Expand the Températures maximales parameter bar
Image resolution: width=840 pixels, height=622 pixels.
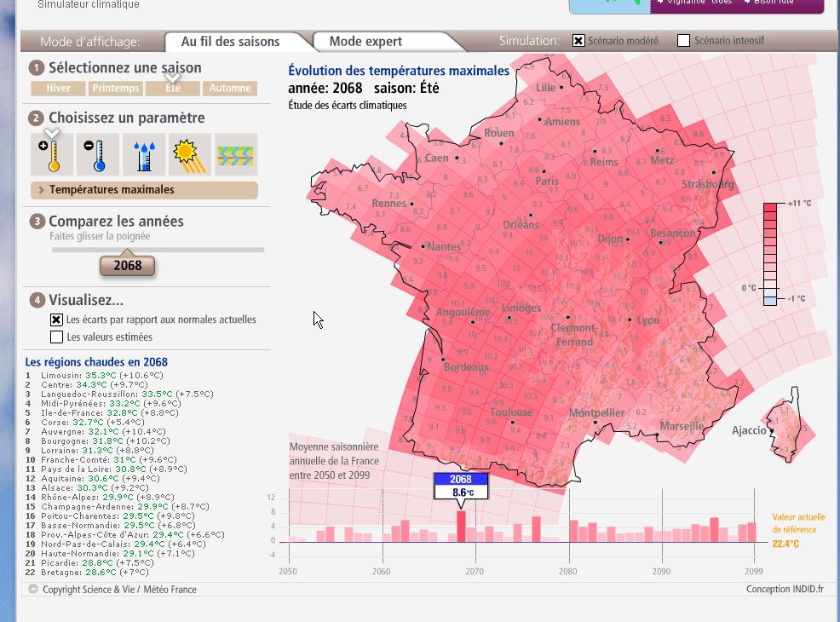144,190
